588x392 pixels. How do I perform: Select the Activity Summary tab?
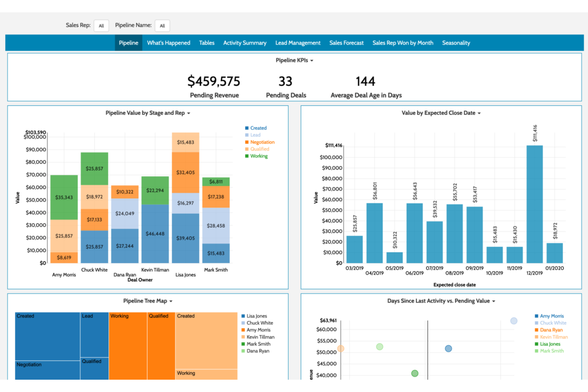(x=245, y=42)
